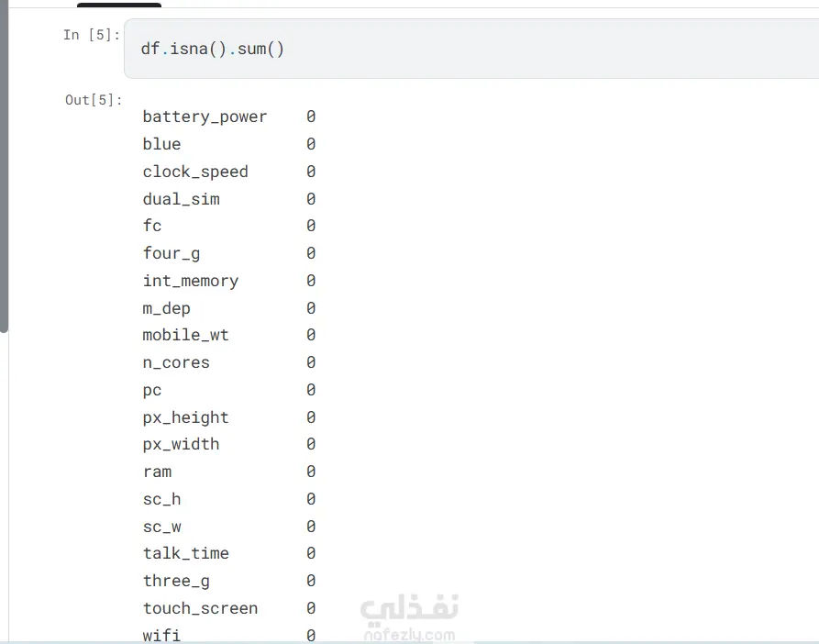Click the touch_screen column name

click(x=200, y=608)
